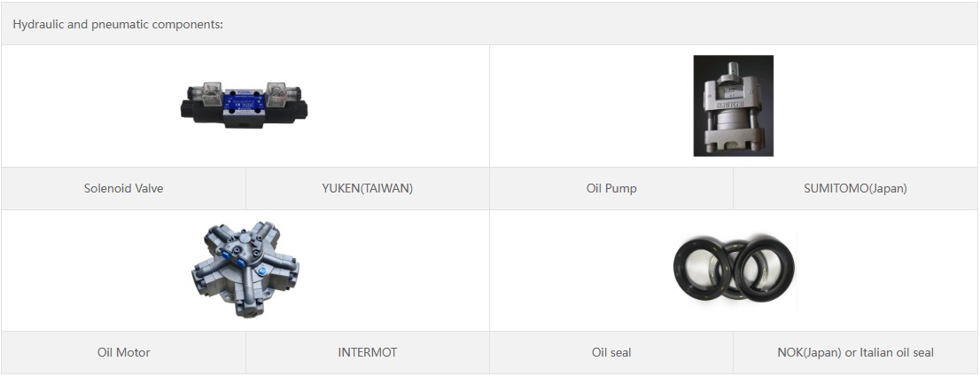The height and width of the screenshot is (377, 980).
Task: Select the "Oil Pump" label cell
Action: tap(611, 188)
